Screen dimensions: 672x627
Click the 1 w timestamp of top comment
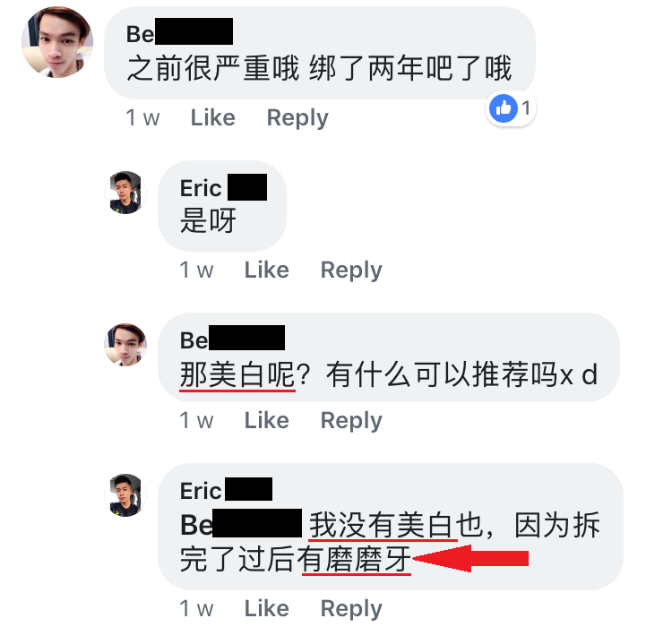click(142, 117)
